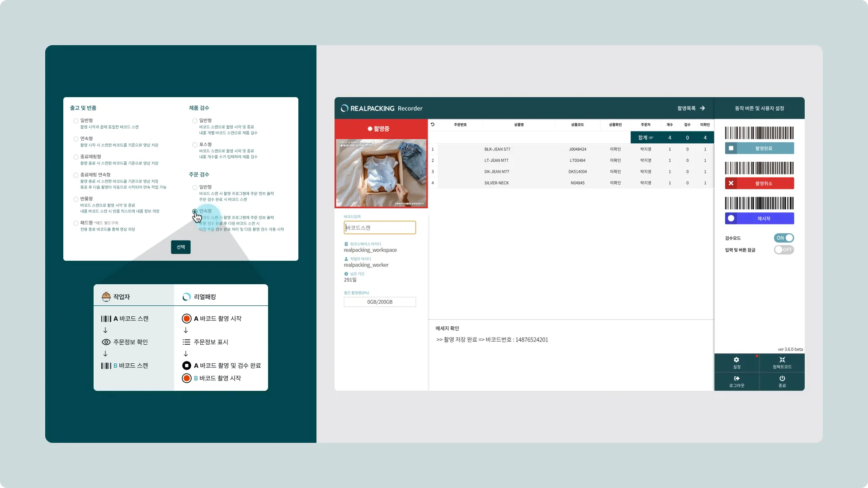Click the 상품코드 column header
This screenshot has height=488, width=868.
[x=577, y=125]
